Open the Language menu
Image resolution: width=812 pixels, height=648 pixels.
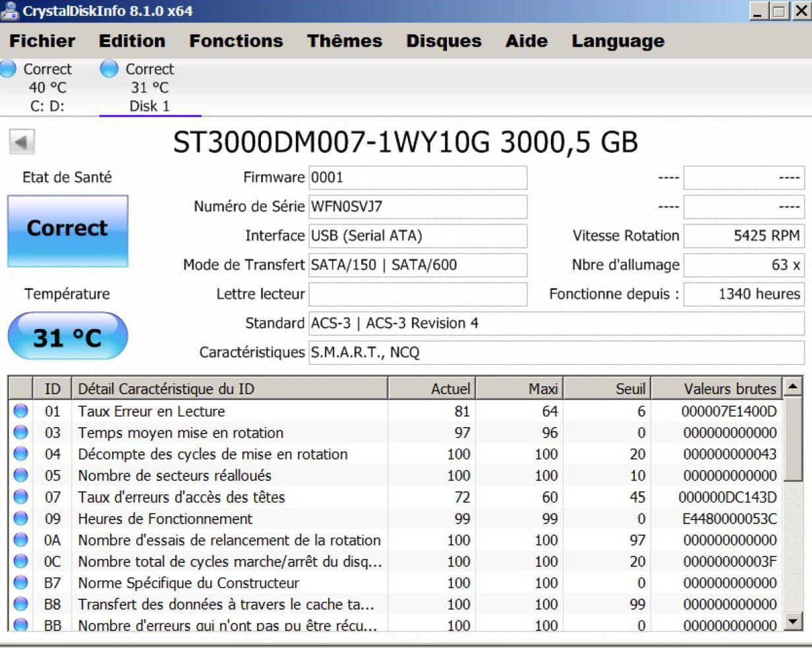[618, 41]
